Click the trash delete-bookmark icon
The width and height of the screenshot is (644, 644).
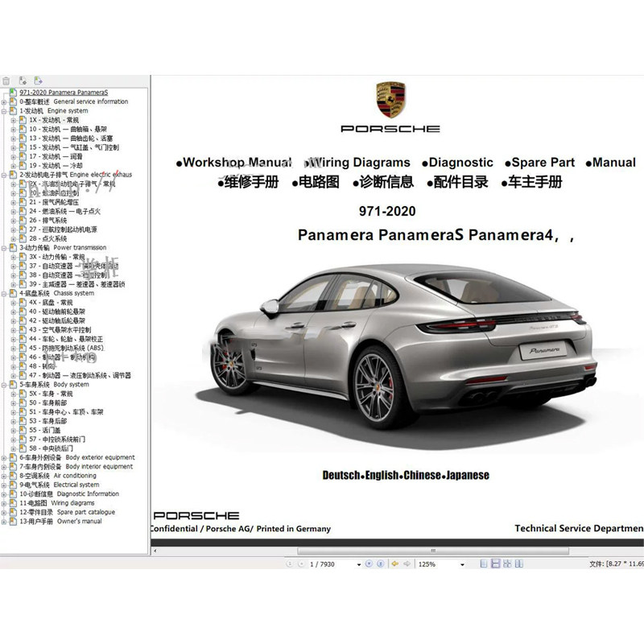click(6, 81)
